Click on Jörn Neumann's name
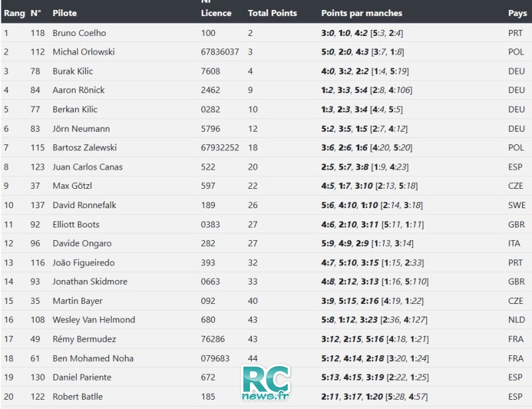532x409 pixels. click(x=81, y=128)
